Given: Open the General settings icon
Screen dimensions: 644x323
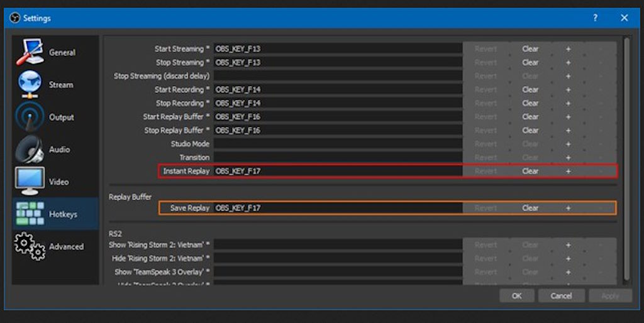Looking at the screenshot, I should (30, 53).
